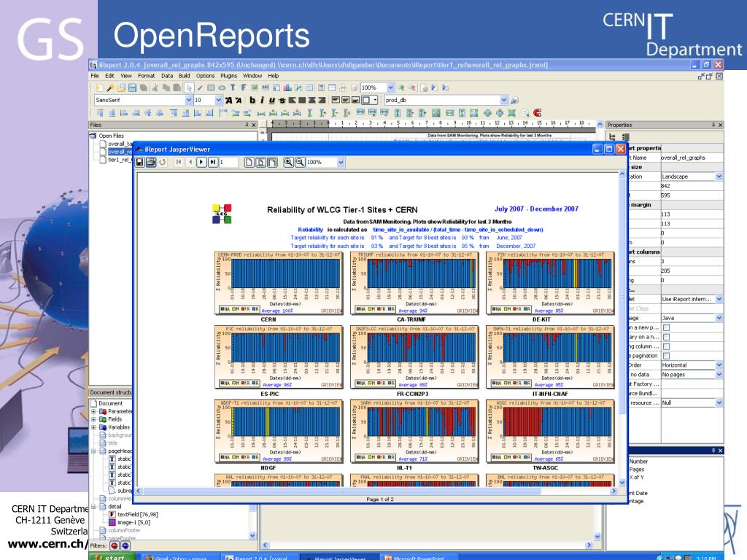Screen dimensions: 747x560
Task: Switch to iReport 2.0.4 taskbar button
Action: tap(260, 557)
